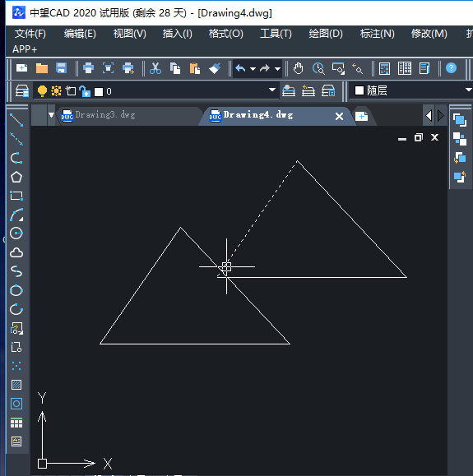Add a new drawing tab
473x476 pixels.
coord(361,116)
